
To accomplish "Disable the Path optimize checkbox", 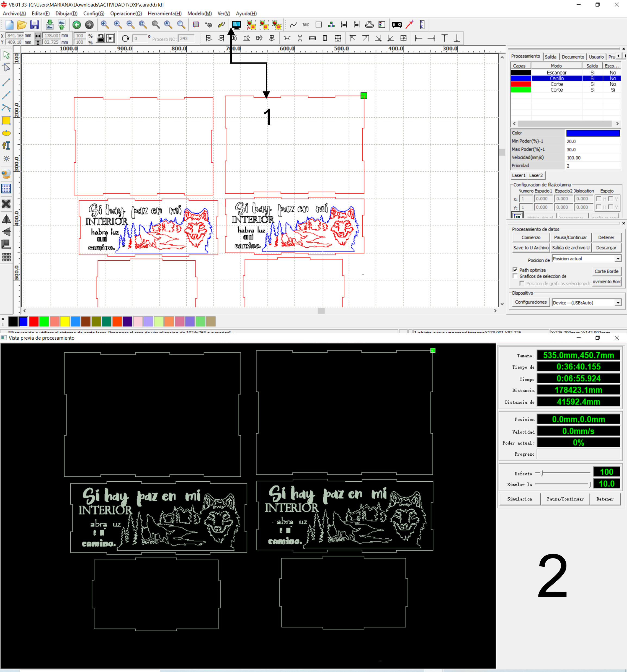I will (x=515, y=270).
